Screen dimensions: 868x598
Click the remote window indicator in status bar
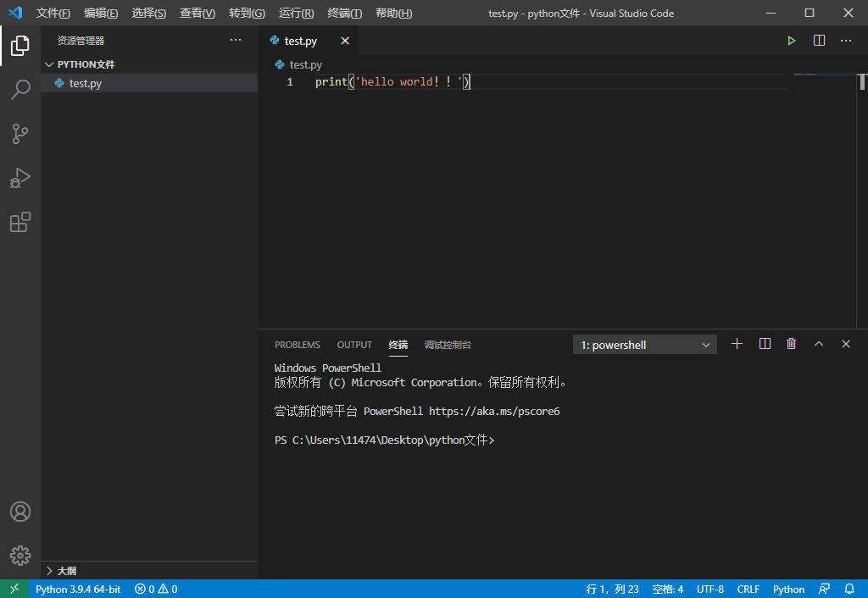coord(14,589)
